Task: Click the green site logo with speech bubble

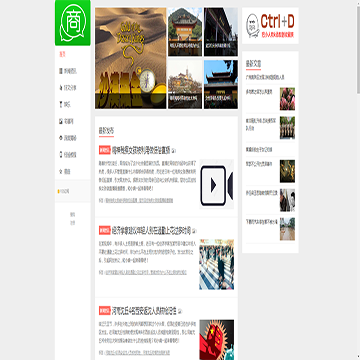Action: pos(73,23)
